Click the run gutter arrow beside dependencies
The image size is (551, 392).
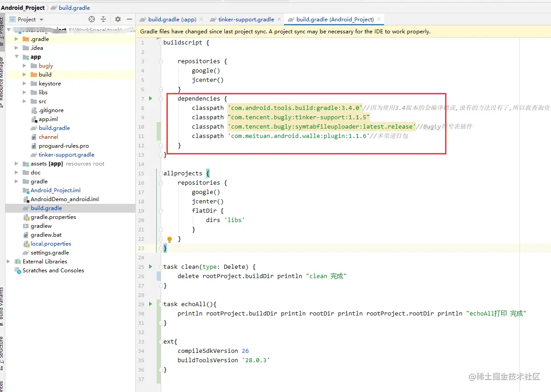pyautogui.click(x=150, y=98)
